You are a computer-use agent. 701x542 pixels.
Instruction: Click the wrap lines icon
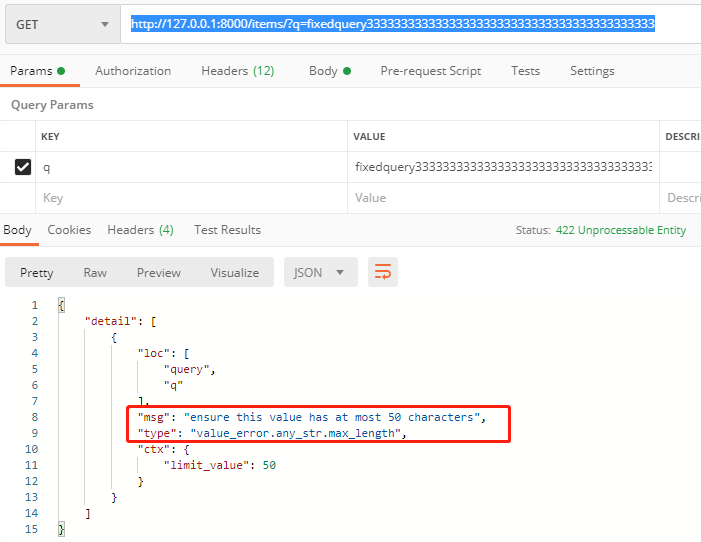point(381,272)
